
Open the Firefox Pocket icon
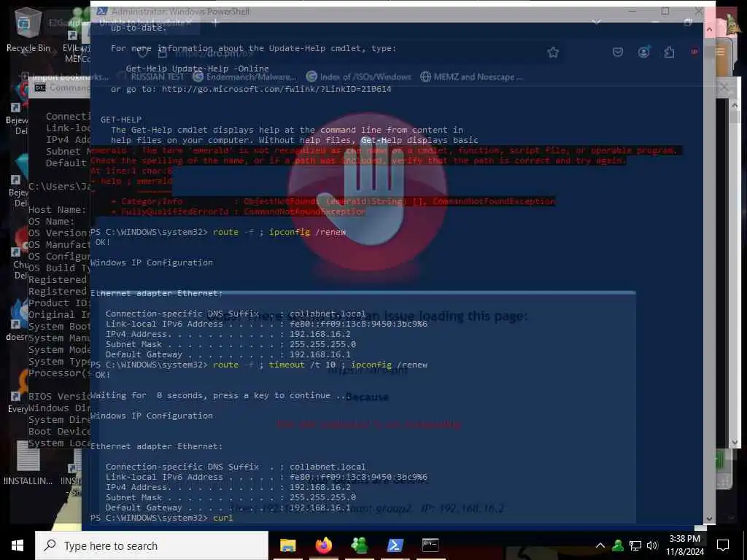click(618, 52)
